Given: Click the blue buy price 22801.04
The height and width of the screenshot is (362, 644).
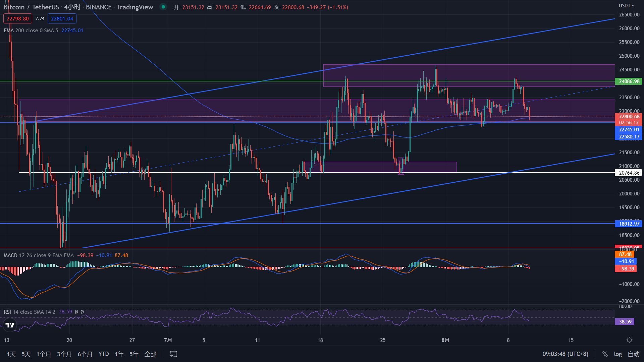Looking at the screenshot, I should pyautogui.click(x=62, y=18).
